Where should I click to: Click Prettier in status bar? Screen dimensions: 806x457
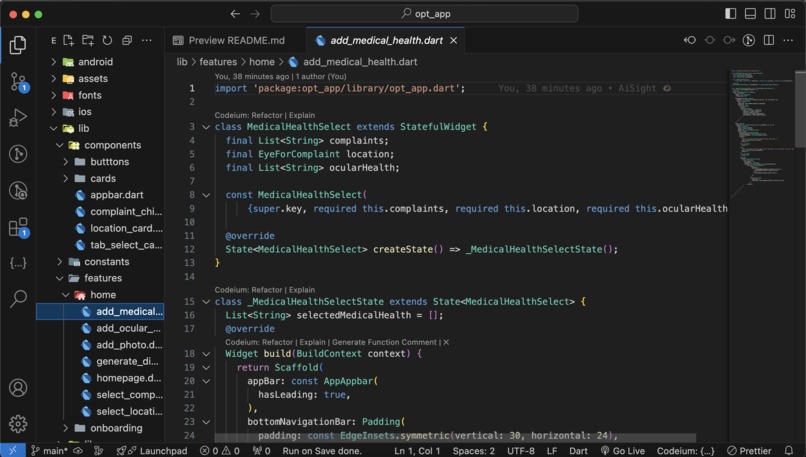[749, 451]
